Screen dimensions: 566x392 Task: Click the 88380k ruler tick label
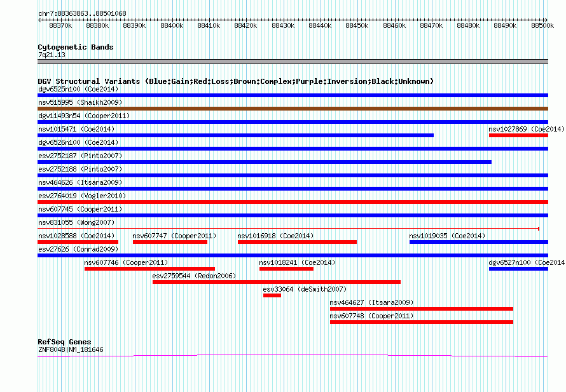pos(97,25)
